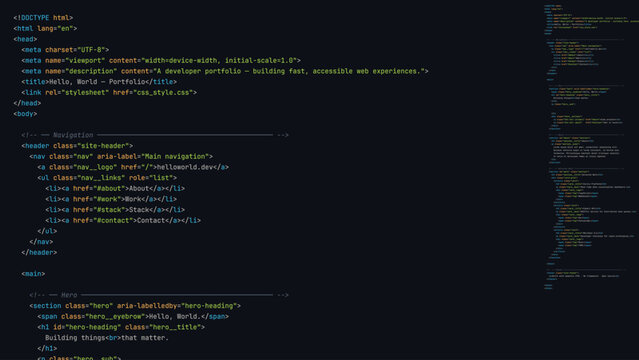
Task: Click the meta charset="UTF-8" line
Action: tap(65, 50)
